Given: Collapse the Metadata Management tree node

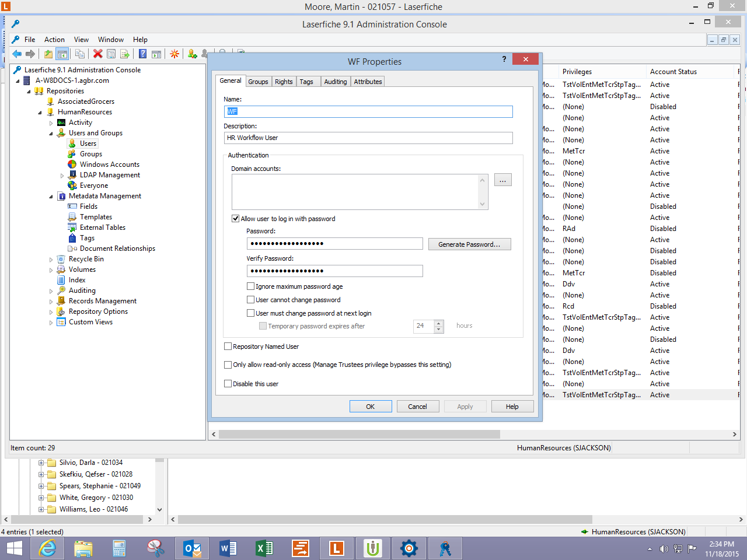Looking at the screenshot, I should [x=51, y=197].
